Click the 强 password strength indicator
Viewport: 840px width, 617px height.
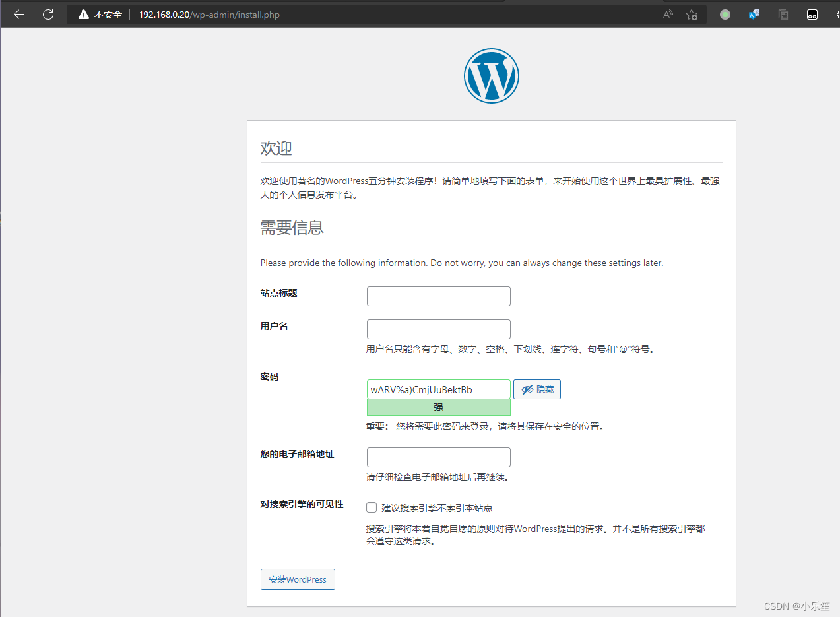439,407
